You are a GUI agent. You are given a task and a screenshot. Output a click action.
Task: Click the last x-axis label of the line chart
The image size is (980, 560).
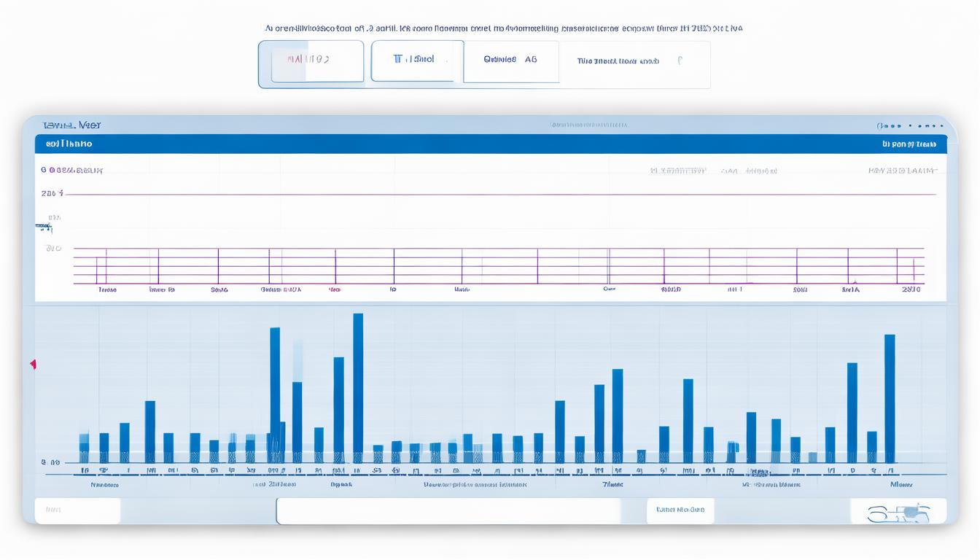pos(911,289)
